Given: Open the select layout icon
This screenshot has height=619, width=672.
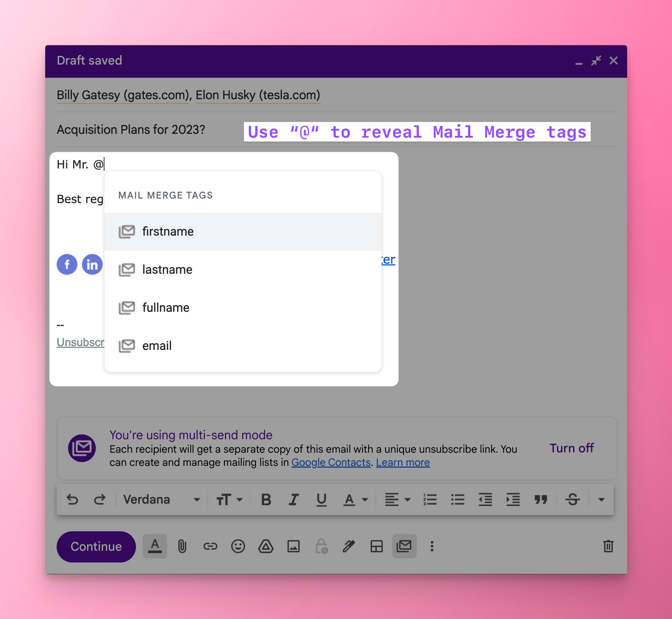Looking at the screenshot, I should tap(376, 546).
